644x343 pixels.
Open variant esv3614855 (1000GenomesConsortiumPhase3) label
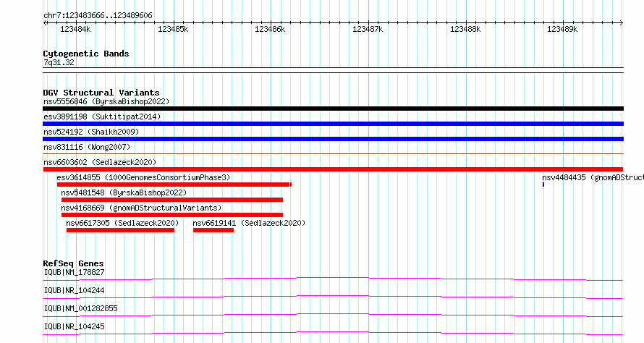point(143,177)
